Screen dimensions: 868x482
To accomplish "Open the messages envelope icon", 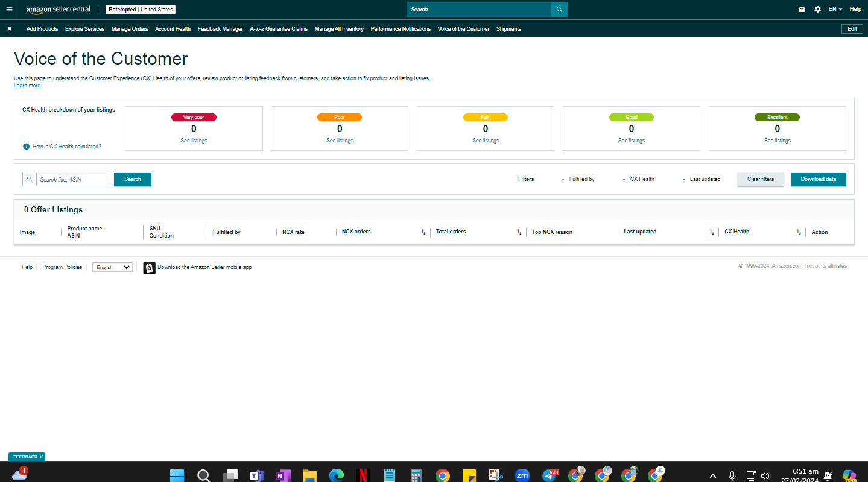I will [x=802, y=10].
